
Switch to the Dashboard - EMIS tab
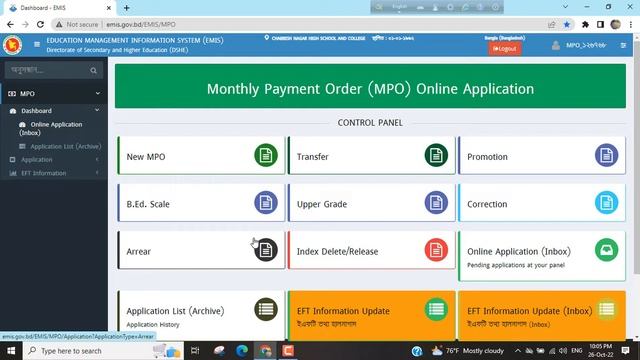pyautogui.click(x=60, y=8)
